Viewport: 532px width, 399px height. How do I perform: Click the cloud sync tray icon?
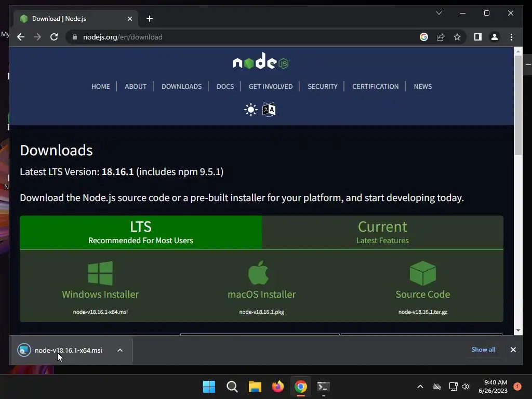[x=437, y=387]
